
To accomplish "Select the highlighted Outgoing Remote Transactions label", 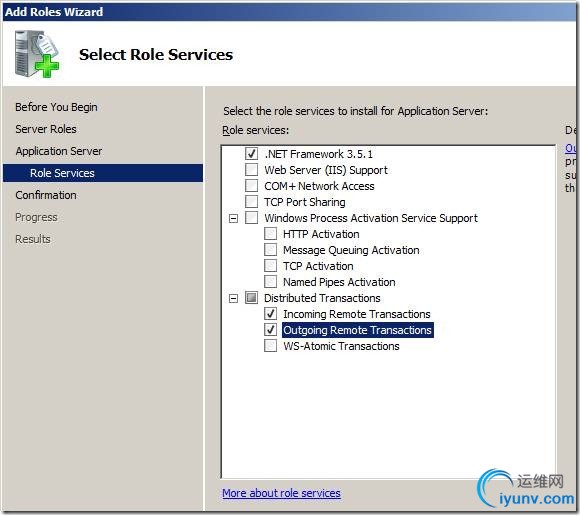I will click(358, 330).
